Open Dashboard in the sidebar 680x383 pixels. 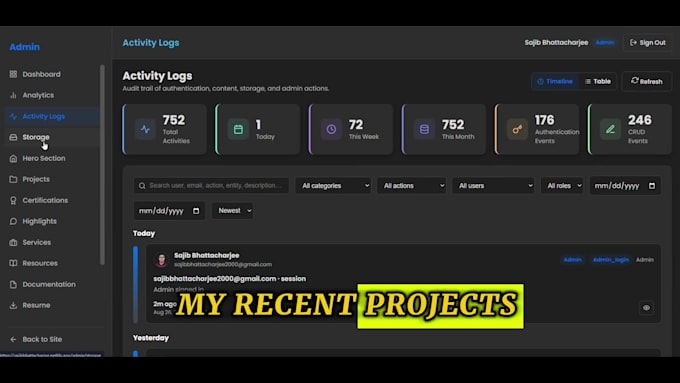pyautogui.click(x=41, y=74)
